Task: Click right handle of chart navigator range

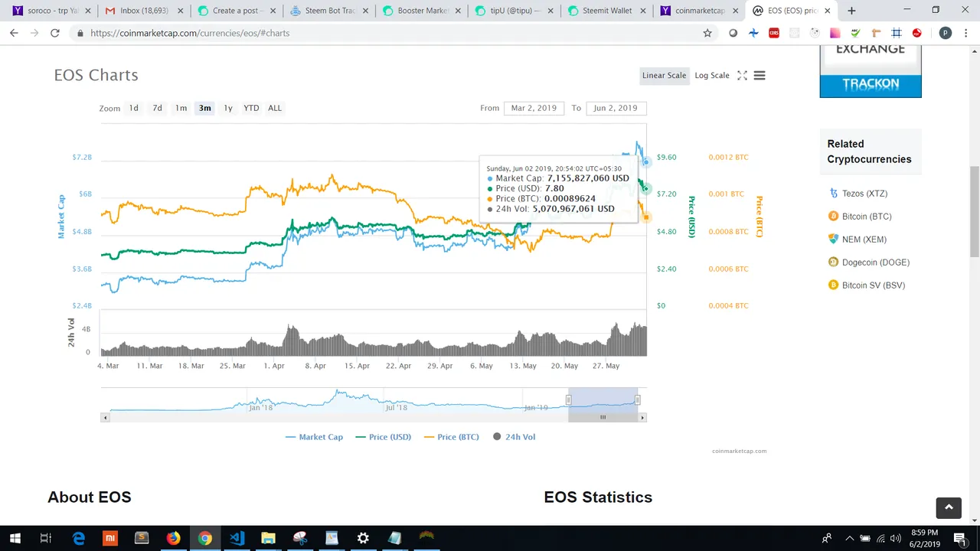Action: [x=637, y=399]
